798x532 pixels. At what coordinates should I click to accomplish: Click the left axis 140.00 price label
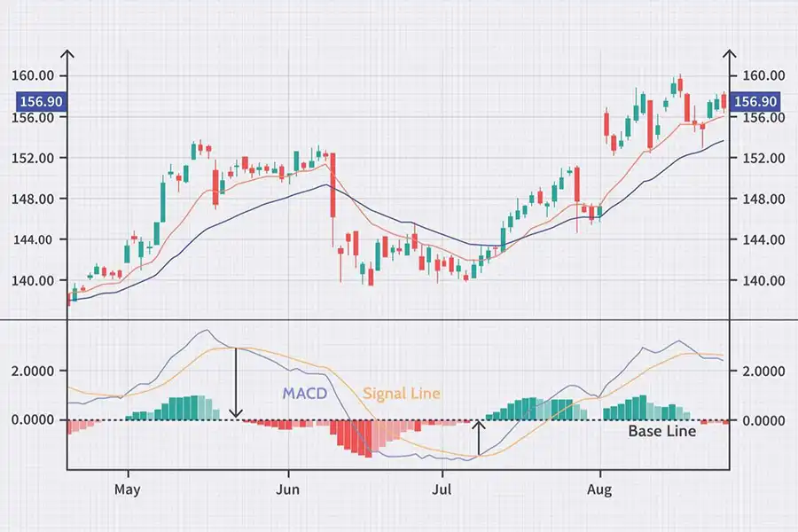33,280
